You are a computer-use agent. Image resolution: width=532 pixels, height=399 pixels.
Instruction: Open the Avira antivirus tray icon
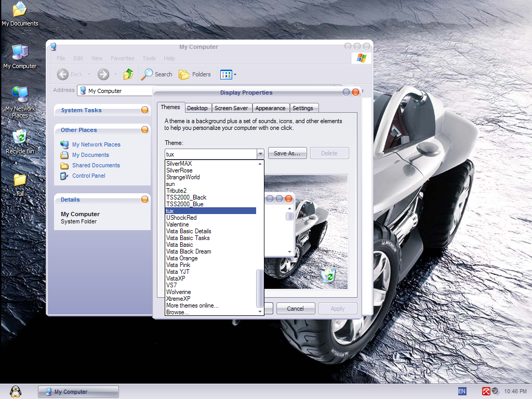click(x=486, y=391)
